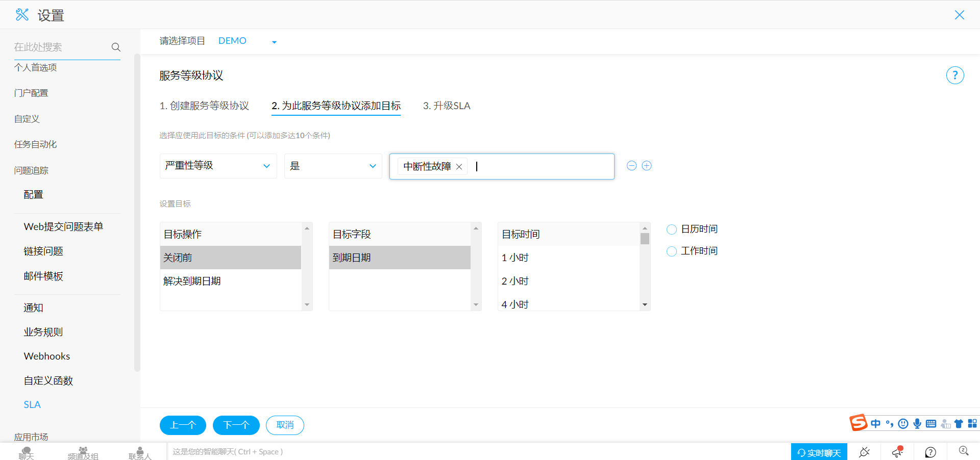Open the 联系人 contacts icon

click(140, 452)
